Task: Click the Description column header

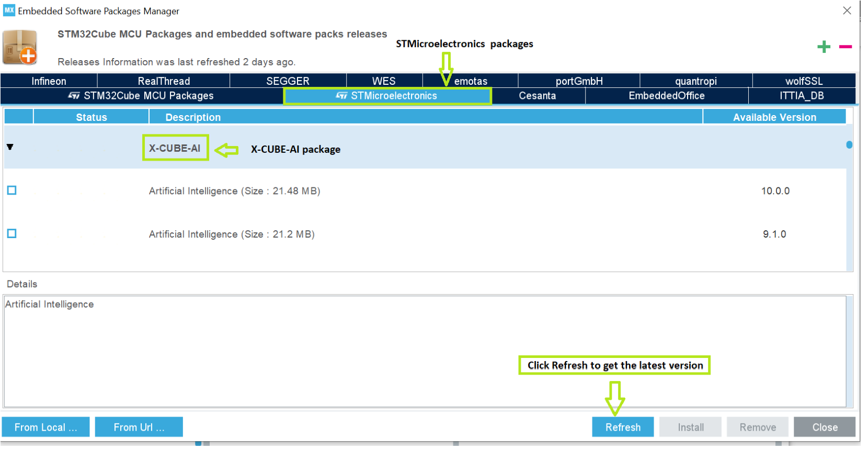Action: click(426, 117)
